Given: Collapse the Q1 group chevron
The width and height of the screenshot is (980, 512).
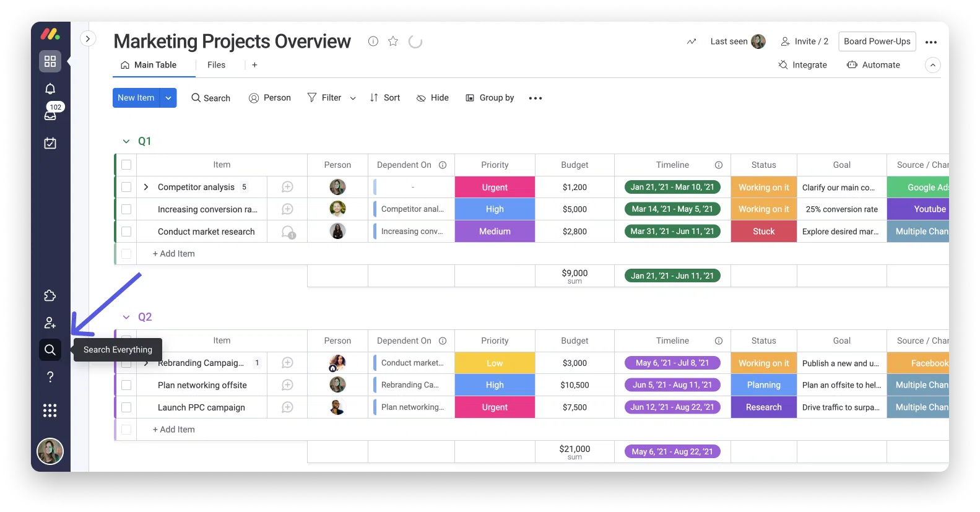Looking at the screenshot, I should (126, 141).
